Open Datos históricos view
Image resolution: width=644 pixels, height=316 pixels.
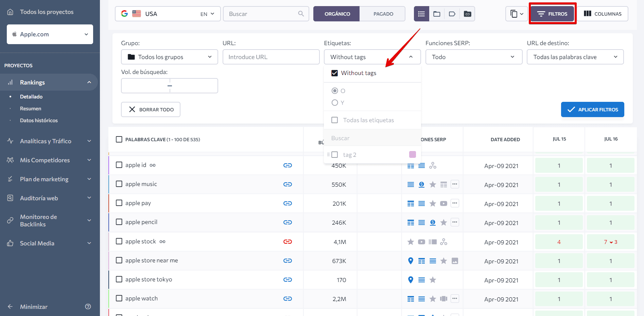coord(39,120)
